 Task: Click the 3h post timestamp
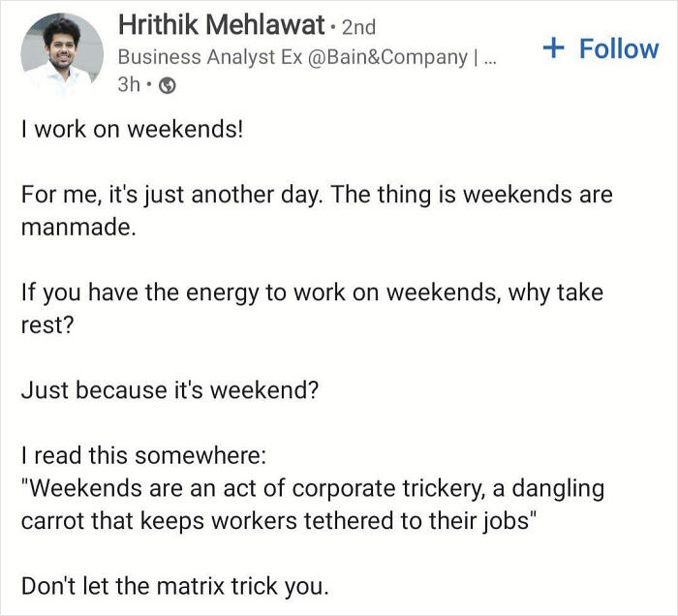[x=129, y=85]
